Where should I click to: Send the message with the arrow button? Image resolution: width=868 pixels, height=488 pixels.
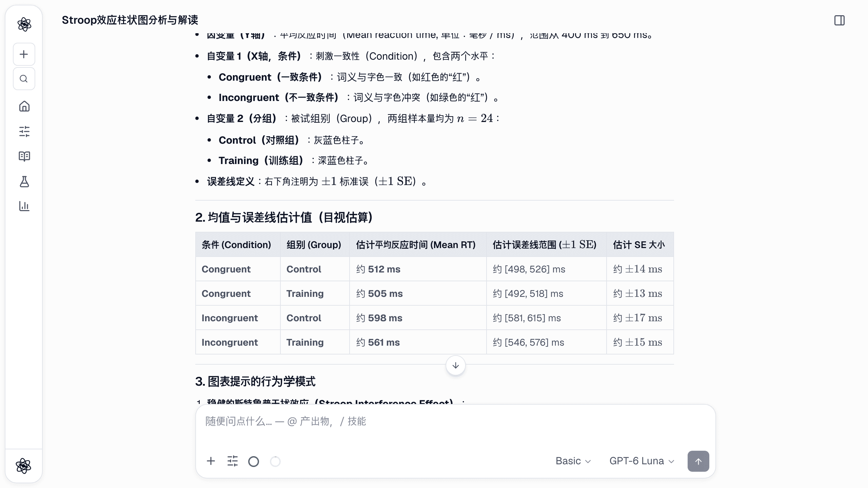point(698,461)
